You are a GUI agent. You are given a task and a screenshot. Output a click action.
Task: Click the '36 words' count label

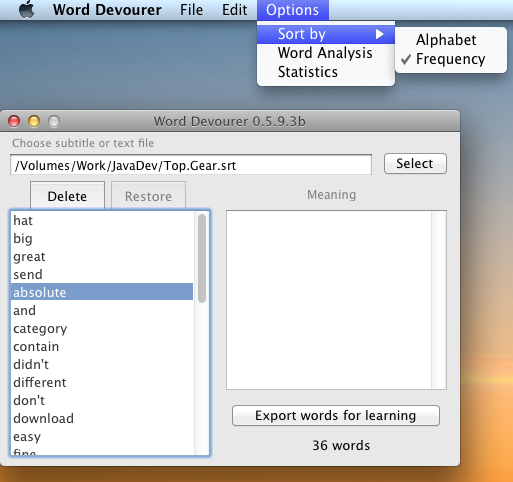[x=341, y=446]
